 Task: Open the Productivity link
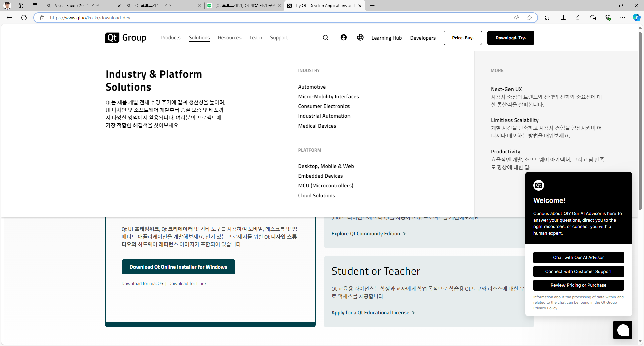pos(505,152)
